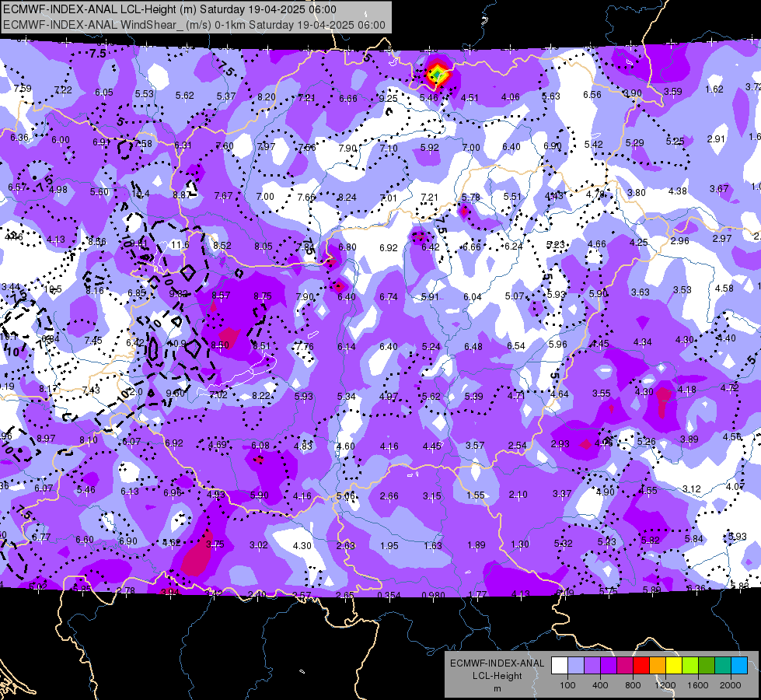The image size is (761, 700).
Task: Click the wind shear value 3.53
Action: (682, 290)
